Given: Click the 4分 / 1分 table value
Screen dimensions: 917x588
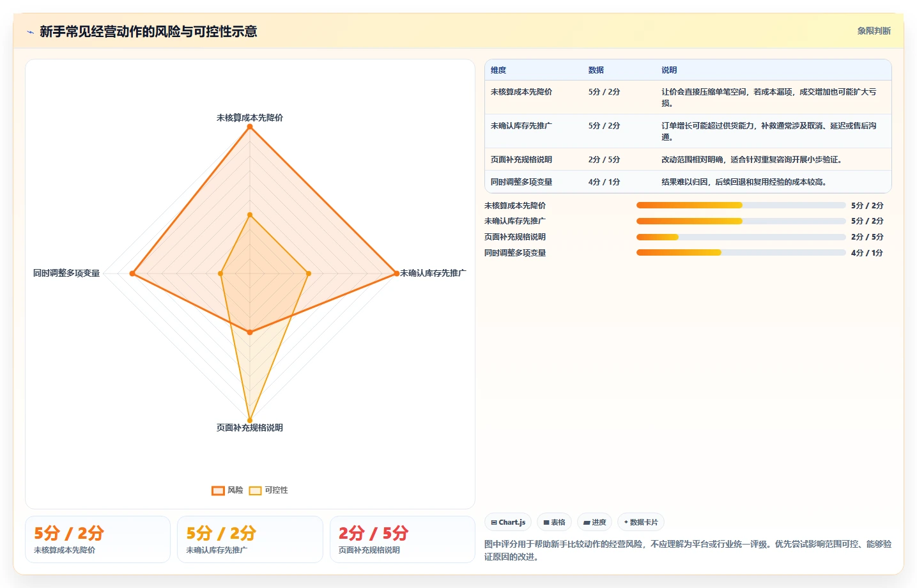Looking at the screenshot, I should pos(604,182).
